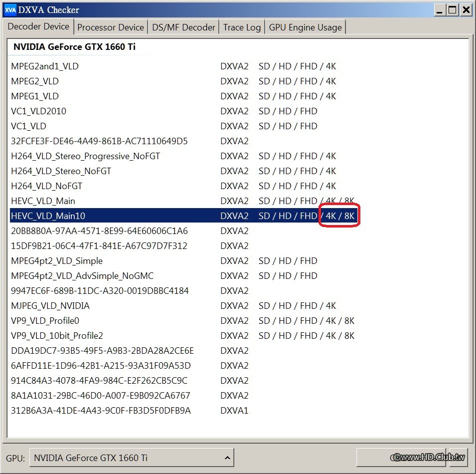The width and height of the screenshot is (476, 474).
Task: Click resolutions text of the MJPEG_VLD_NVIDIA row
Action: point(297,306)
